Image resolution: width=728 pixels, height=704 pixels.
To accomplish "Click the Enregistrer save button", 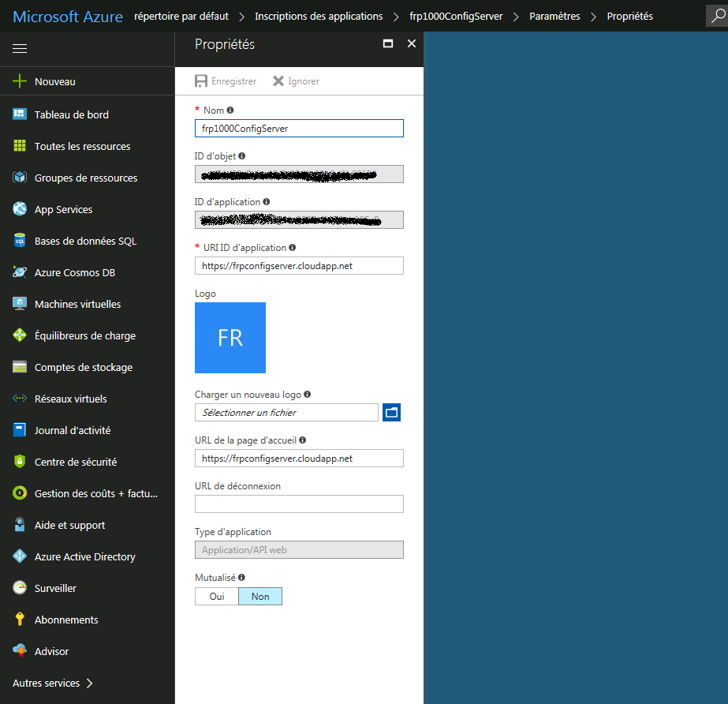I will coord(226,81).
